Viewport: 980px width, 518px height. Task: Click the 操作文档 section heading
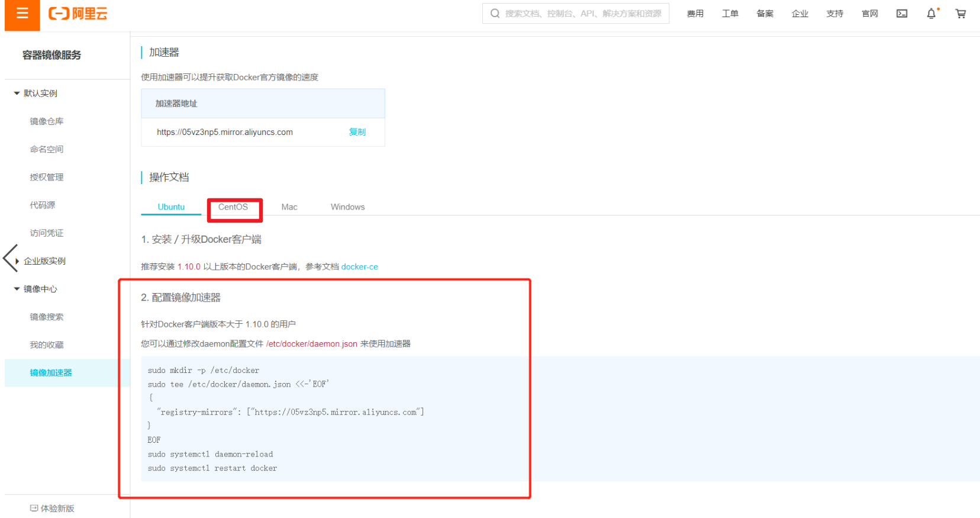169,177
